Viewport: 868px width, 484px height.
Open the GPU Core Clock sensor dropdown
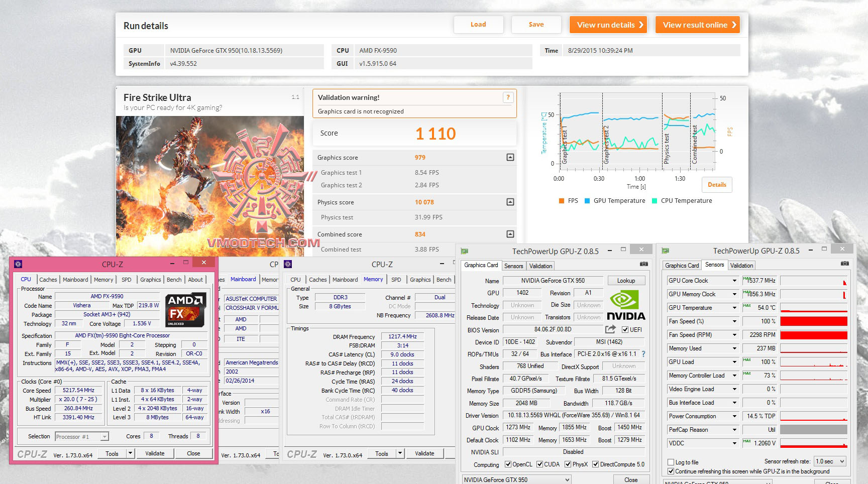pos(734,281)
